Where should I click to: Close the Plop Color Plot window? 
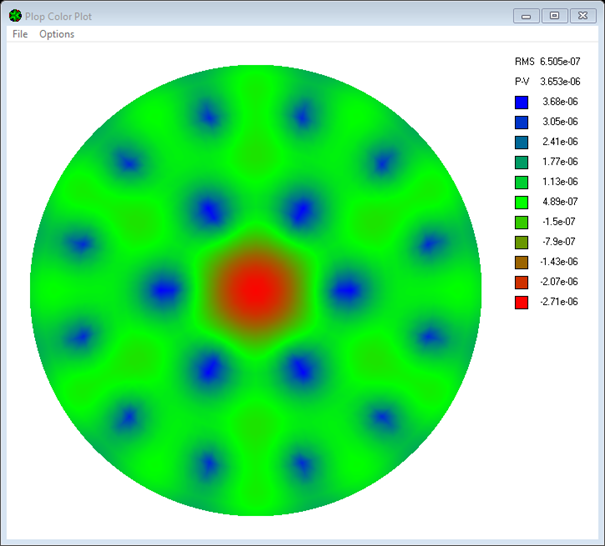[583, 16]
